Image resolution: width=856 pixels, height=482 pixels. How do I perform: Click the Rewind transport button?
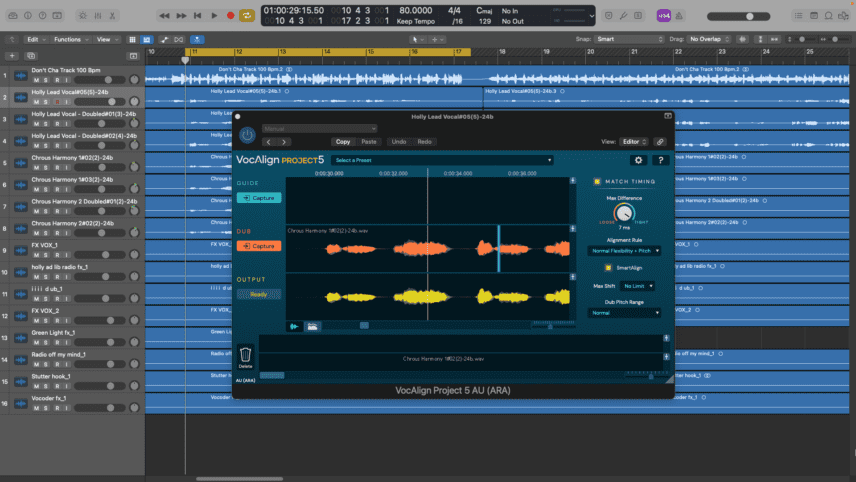(x=164, y=16)
